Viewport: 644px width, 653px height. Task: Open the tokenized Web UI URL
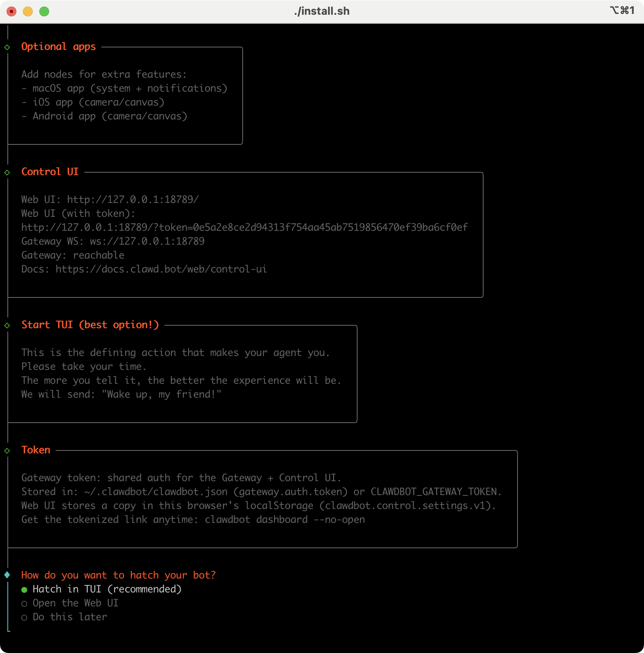244,227
